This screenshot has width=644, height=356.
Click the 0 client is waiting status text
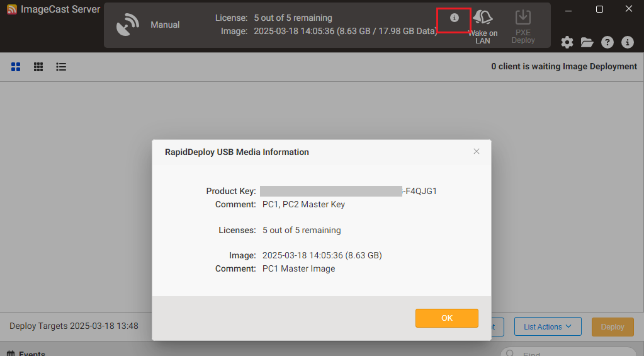pyautogui.click(x=564, y=67)
